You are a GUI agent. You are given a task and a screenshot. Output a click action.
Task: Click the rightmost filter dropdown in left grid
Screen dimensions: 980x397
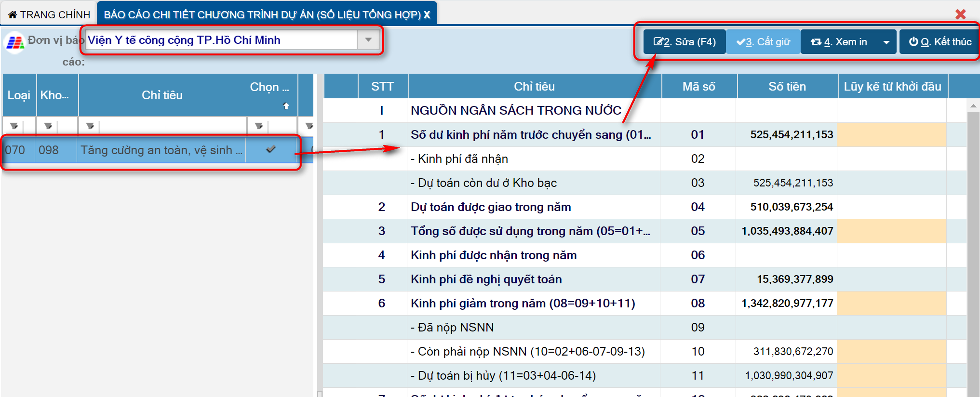[309, 126]
